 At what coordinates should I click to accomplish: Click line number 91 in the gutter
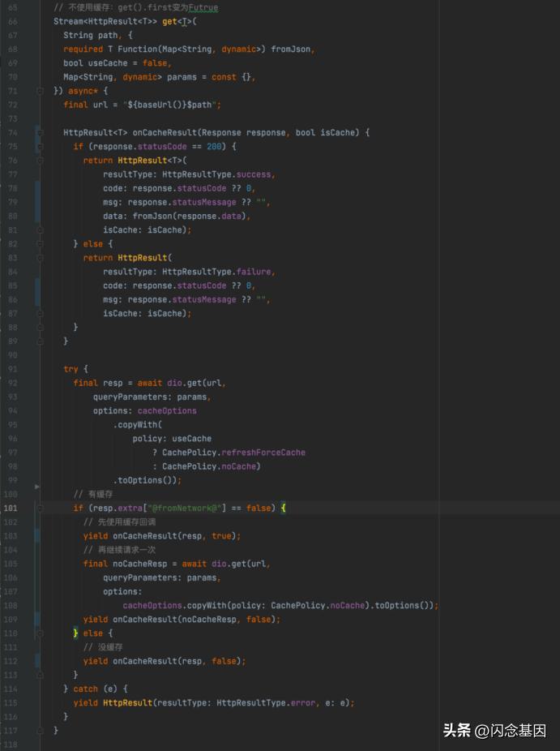[12, 369]
